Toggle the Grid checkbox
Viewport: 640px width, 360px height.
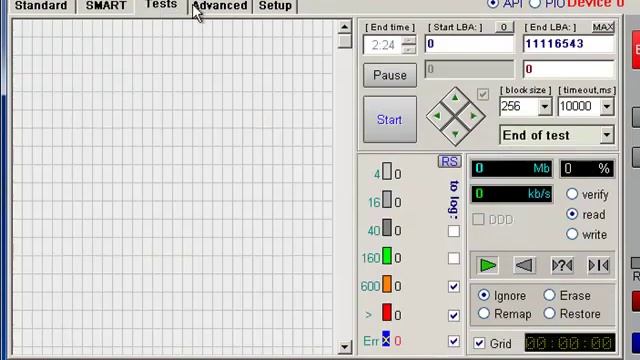(x=479, y=343)
